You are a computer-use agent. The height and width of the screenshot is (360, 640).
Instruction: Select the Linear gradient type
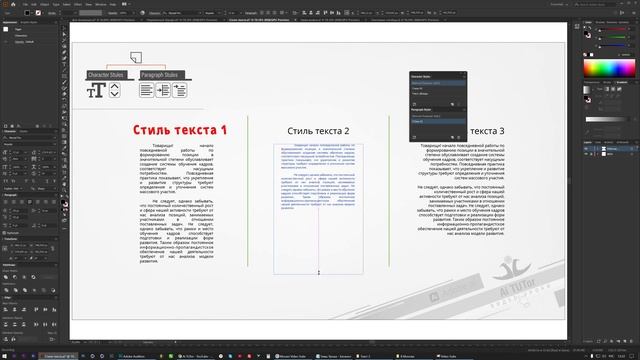pyautogui.click(x=607, y=89)
